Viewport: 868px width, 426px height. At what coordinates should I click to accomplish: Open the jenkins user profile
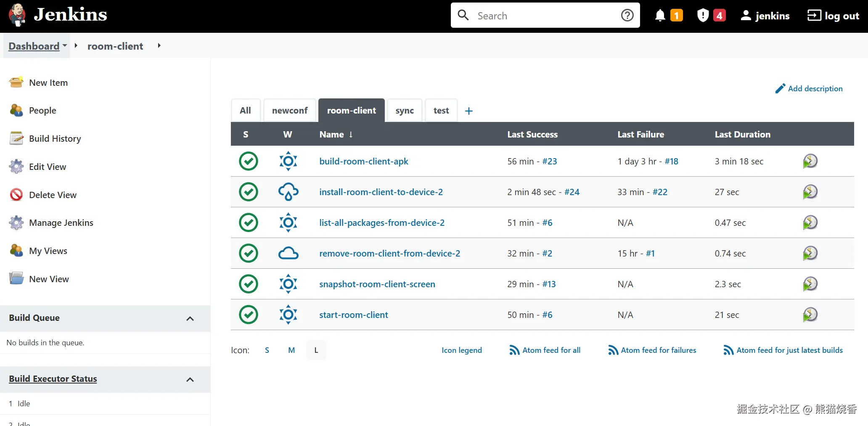tap(765, 16)
